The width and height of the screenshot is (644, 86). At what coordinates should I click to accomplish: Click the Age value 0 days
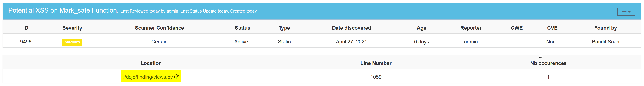(x=421, y=42)
